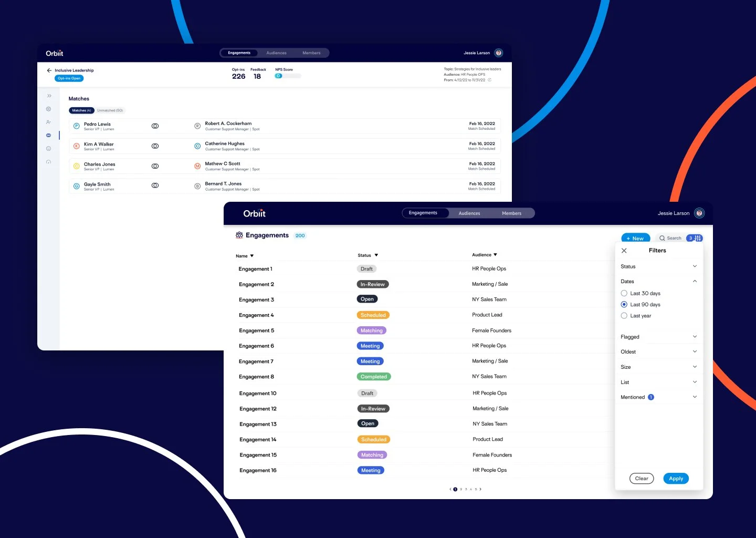Screen dimensions: 756x538
Task: Click the NPS Score progress bar
Action: (288, 76)
